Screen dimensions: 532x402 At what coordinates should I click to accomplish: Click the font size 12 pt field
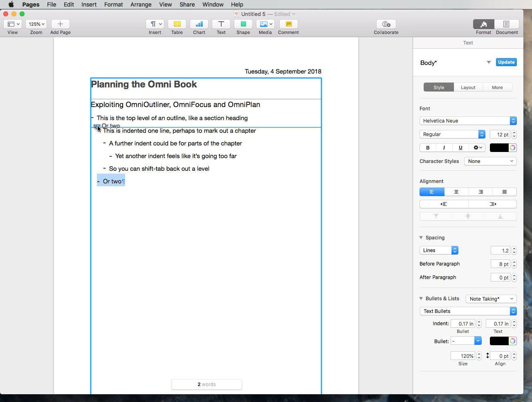coord(500,134)
